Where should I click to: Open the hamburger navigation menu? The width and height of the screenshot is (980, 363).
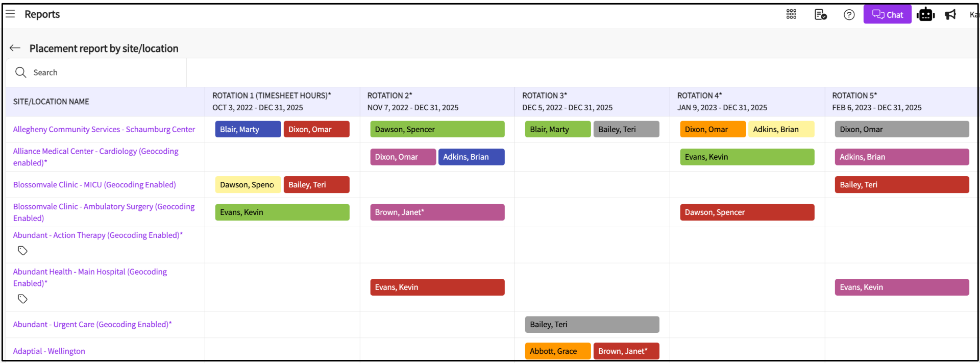10,14
